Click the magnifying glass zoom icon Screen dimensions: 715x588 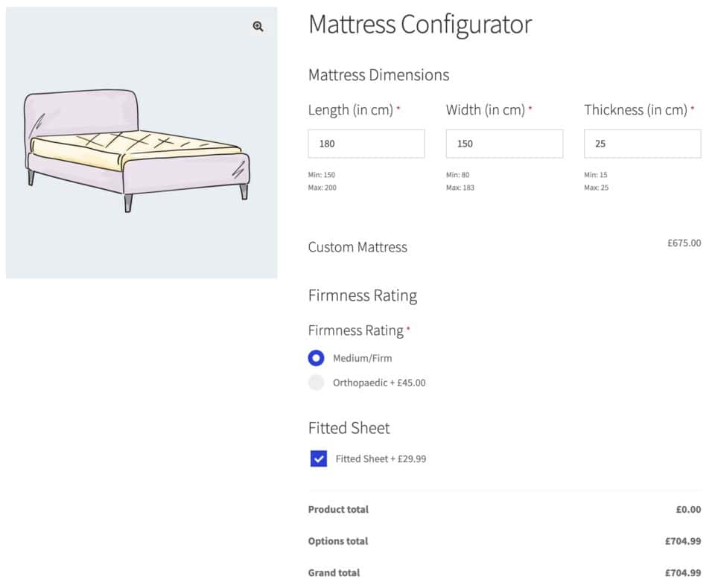[x=258, y=27]
